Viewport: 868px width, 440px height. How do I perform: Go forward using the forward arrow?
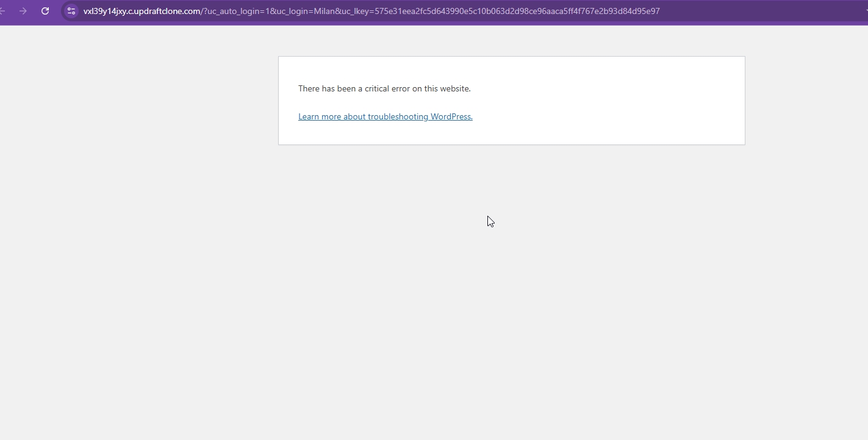[23, 11]
